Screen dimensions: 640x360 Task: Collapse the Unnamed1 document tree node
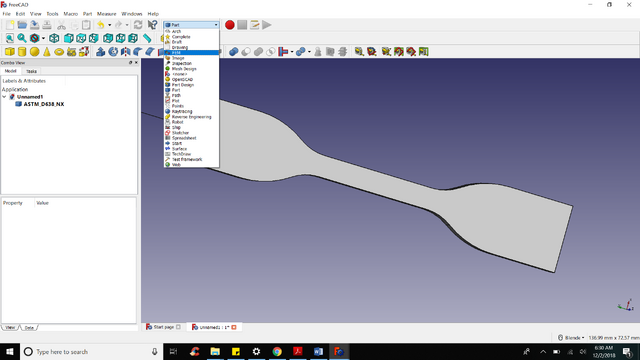click(4, 97)
